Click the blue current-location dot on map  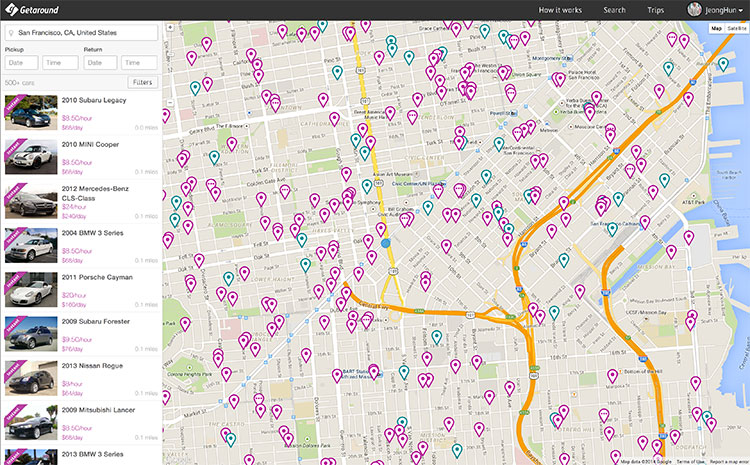click(386, 244)
